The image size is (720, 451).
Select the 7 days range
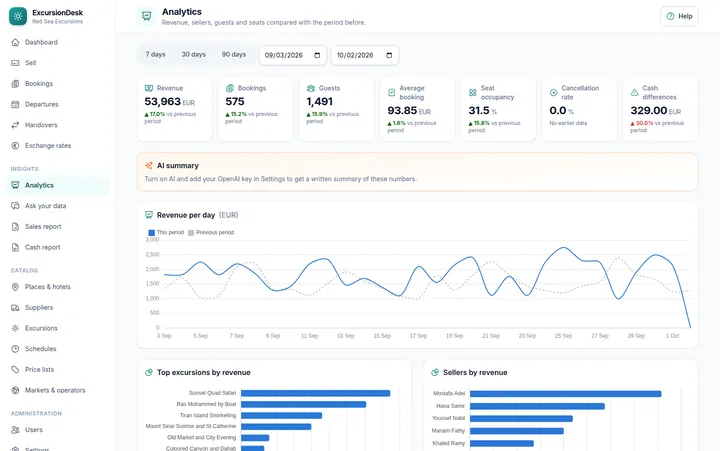coord(155,54)
